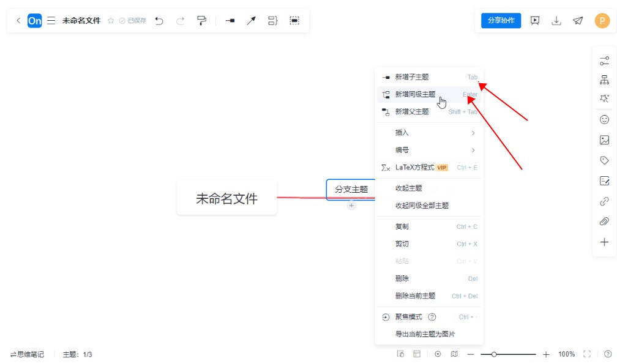This screenshot has width=617, height=364.
Task: Click the download export icon
Action: [556, 21]
